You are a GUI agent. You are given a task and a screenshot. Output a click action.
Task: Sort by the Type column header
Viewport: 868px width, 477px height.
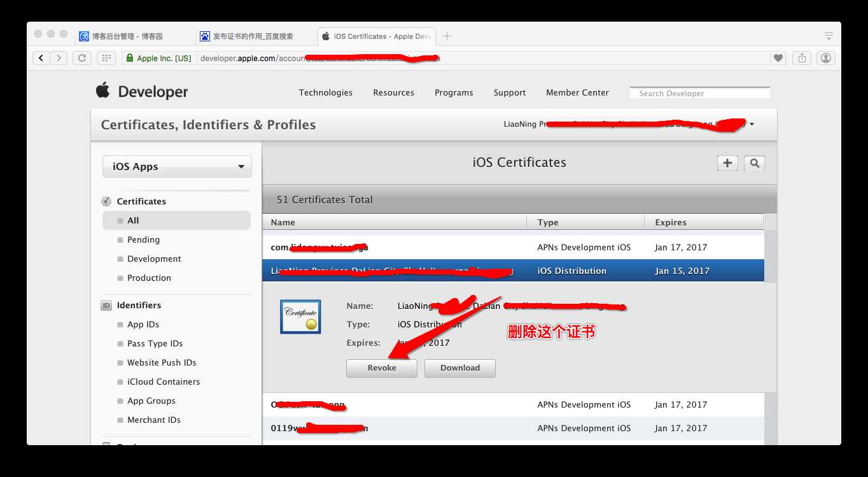point(586,222)
